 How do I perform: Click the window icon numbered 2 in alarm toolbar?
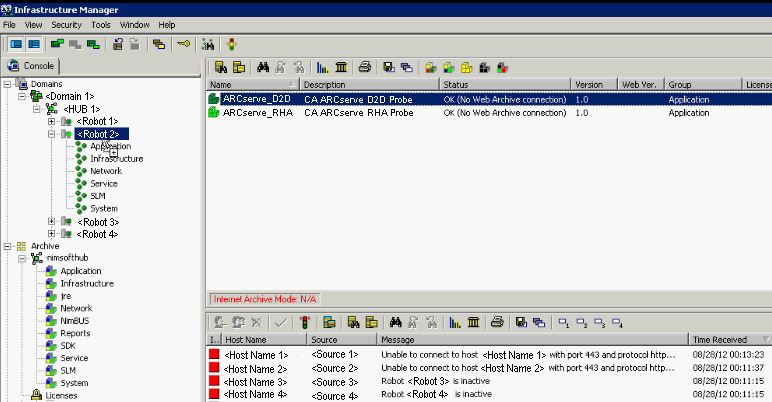click(x=581, y=323)
